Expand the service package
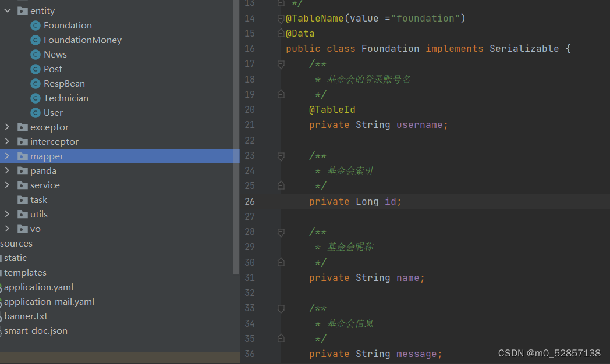This screenshot has height=364, width=610. click(x=6, y=185)
